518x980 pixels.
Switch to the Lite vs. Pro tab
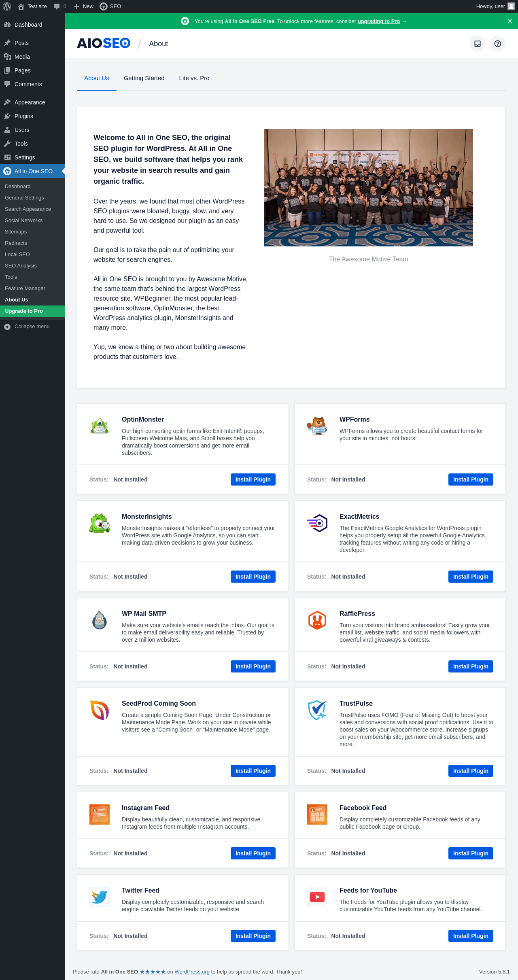pos(194,78)
